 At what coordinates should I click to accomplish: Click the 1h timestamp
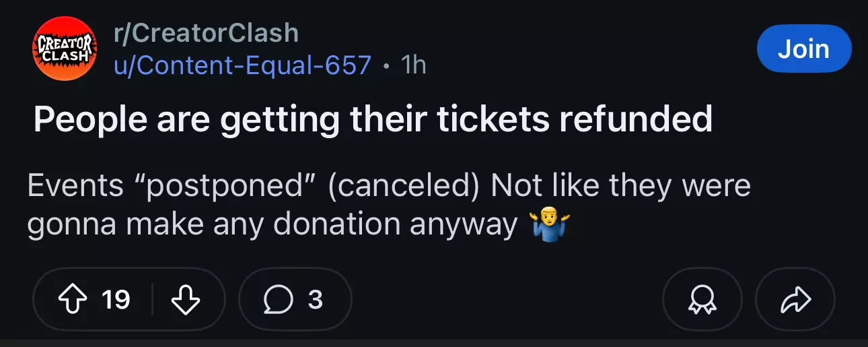[413, 65]
